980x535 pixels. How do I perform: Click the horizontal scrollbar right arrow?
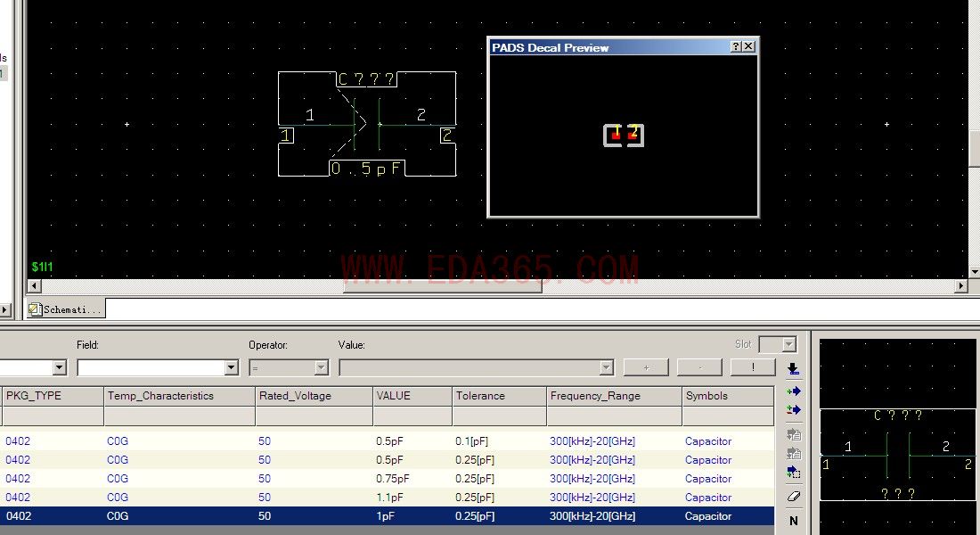click(x=961, y=286)
